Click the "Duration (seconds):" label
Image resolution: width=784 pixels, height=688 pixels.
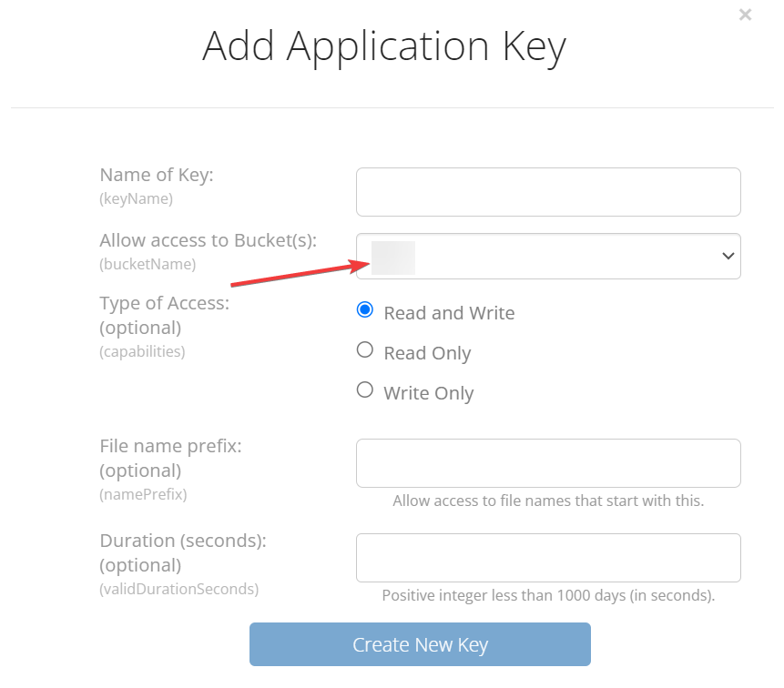click(x=183, y=541)
